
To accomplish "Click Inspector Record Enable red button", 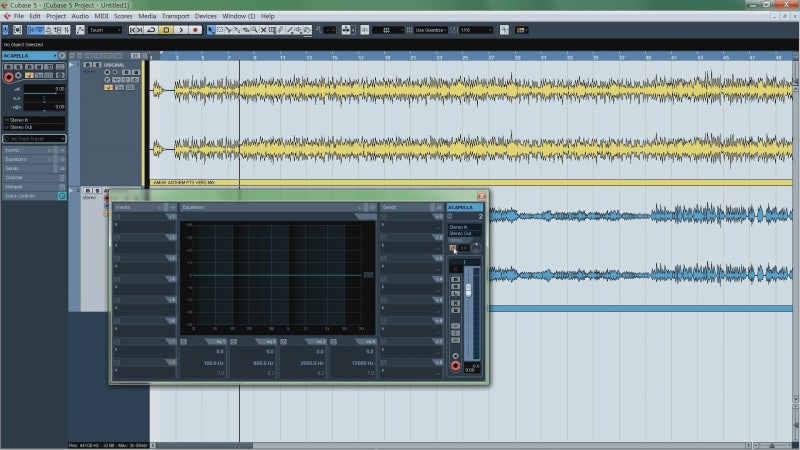I will click(x=8, y=77).
